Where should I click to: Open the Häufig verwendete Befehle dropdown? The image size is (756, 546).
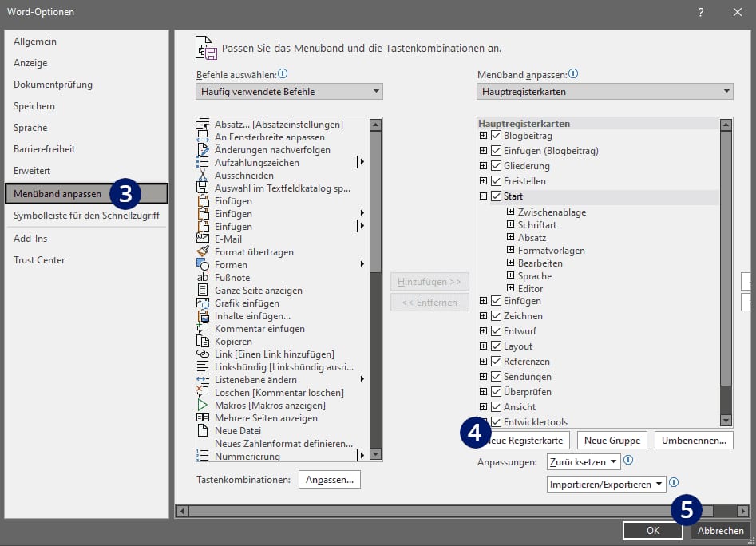click(289, 92)
